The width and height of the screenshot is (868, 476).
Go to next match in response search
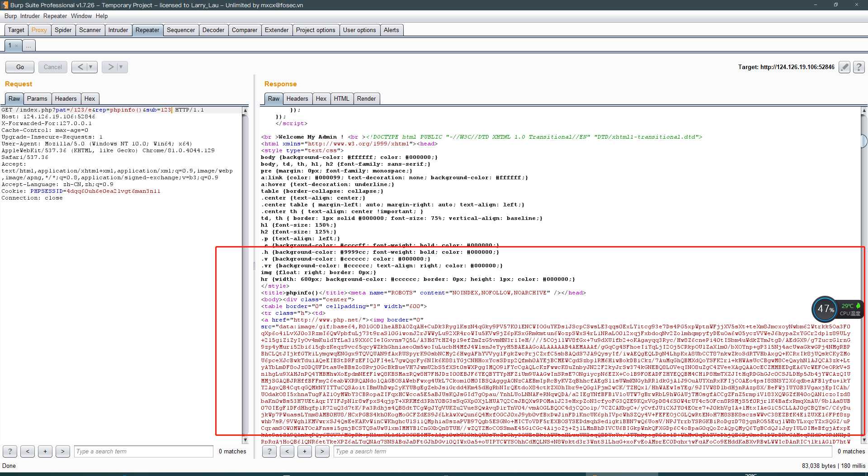(322, 451)
